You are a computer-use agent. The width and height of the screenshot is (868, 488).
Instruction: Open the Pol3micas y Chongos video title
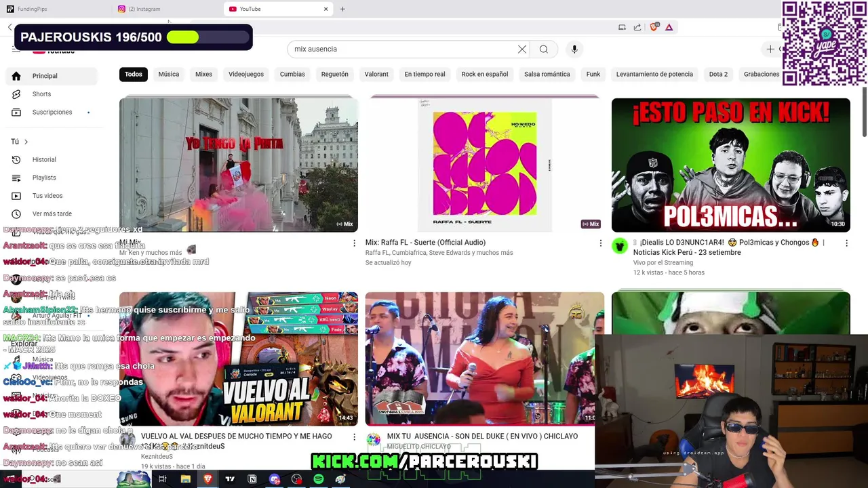[x=729, y=247]
